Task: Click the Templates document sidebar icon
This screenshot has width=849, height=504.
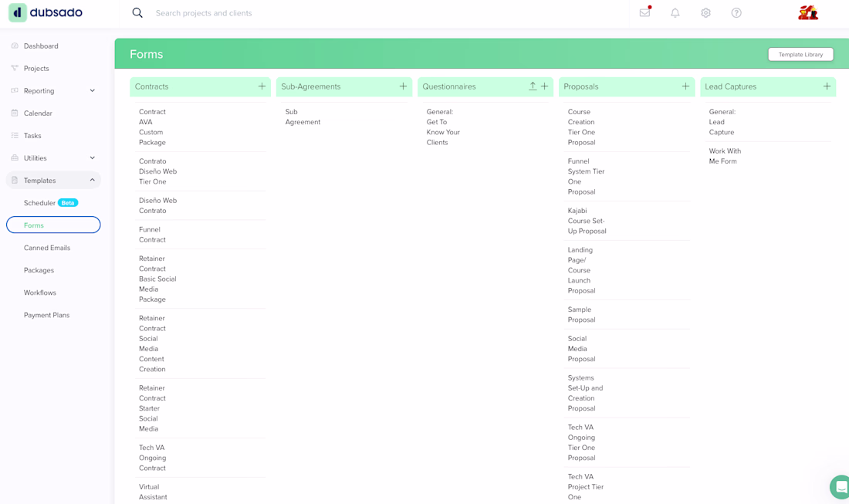Action: (15, 181)
